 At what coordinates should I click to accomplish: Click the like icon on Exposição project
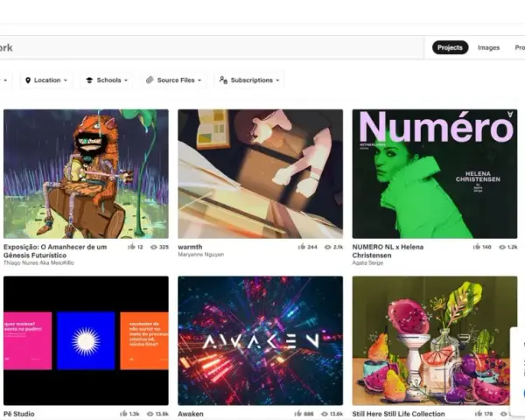131,247
